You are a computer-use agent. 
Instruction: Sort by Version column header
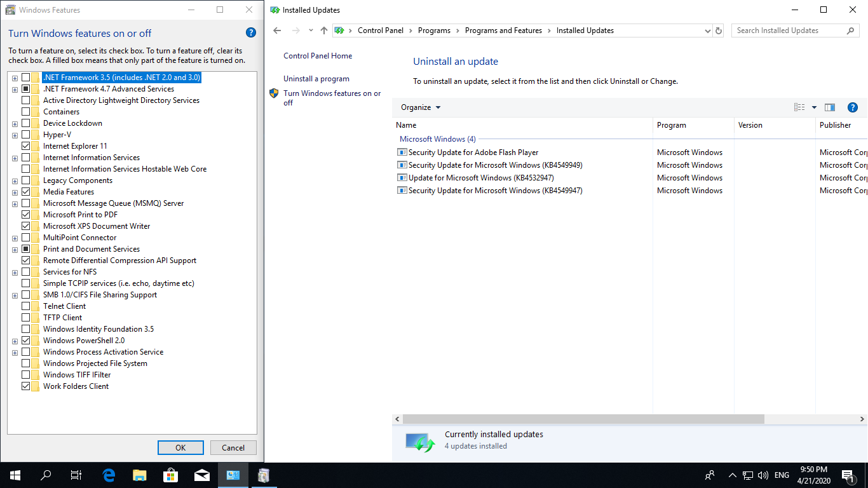775,125
